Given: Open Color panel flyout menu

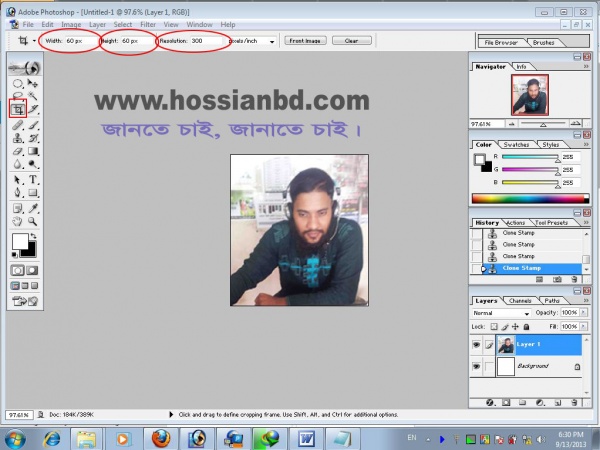Looking at the screenshot, I should (586, 144).
